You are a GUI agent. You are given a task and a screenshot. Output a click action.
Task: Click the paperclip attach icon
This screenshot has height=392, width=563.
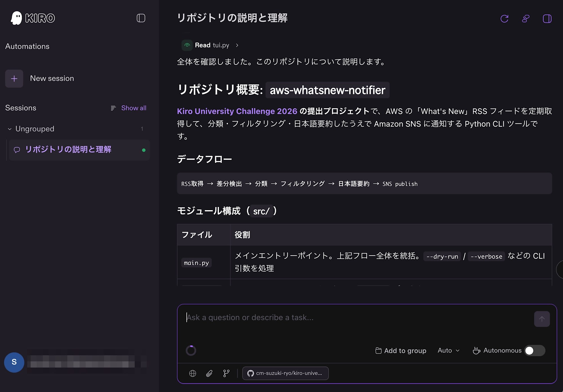coord(209,373)
